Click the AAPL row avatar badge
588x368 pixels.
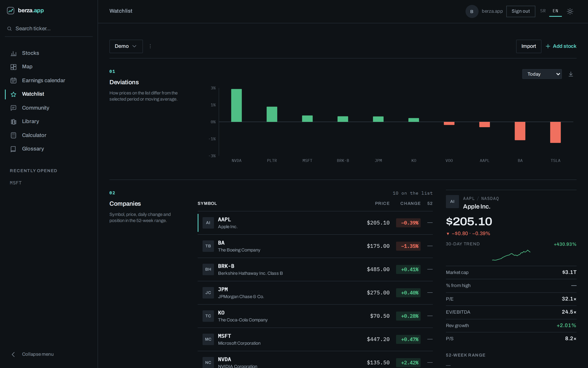pyautogui.click(x=208, y=223)
